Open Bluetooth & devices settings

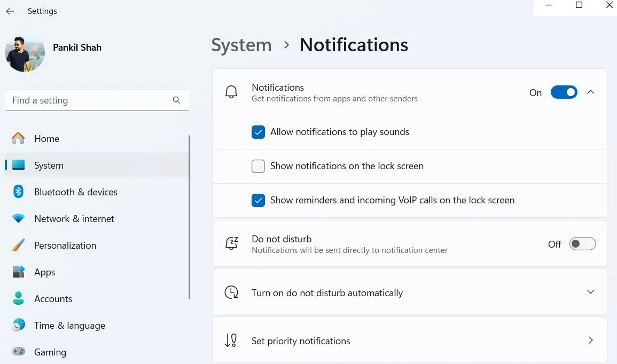(x=97, y=192)
